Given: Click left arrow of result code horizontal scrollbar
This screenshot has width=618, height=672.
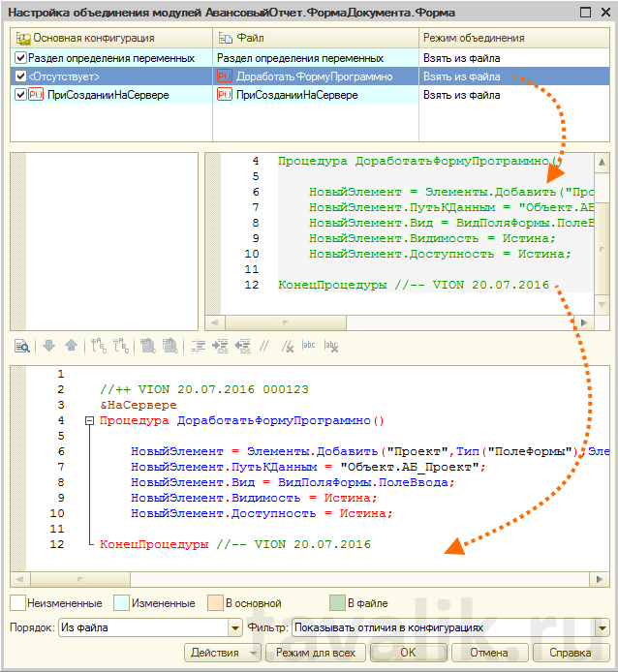Looking at the screenshot, I should pyautogui.click(x=19, y=579).
